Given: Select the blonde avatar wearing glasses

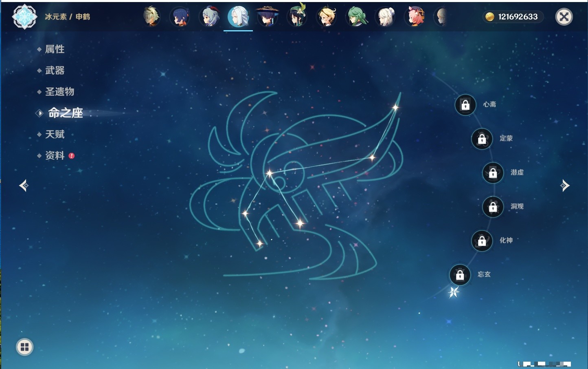Looking at the screenshot, I should pyautogui.click(x=327, y=17).
